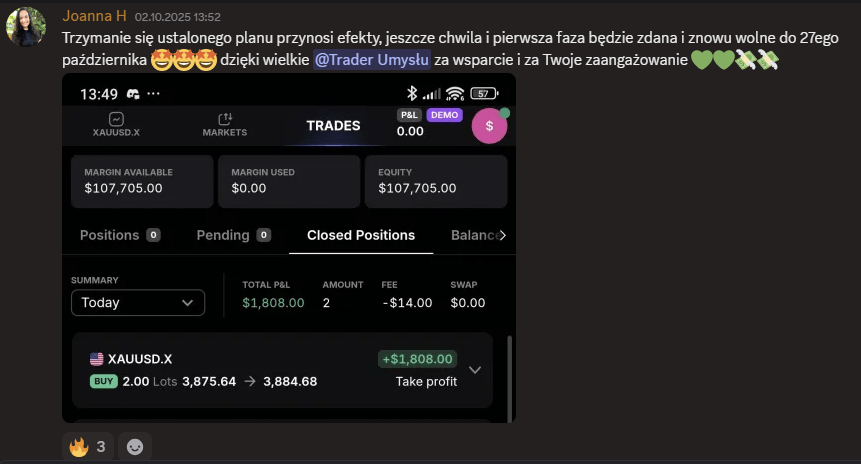
Task: Click the DEMO account badge
Action: point(444,115)
